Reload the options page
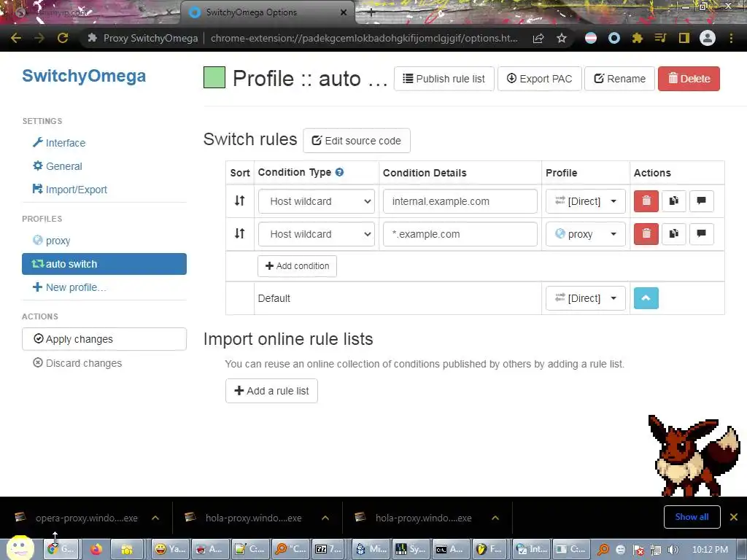 [63, 38]
